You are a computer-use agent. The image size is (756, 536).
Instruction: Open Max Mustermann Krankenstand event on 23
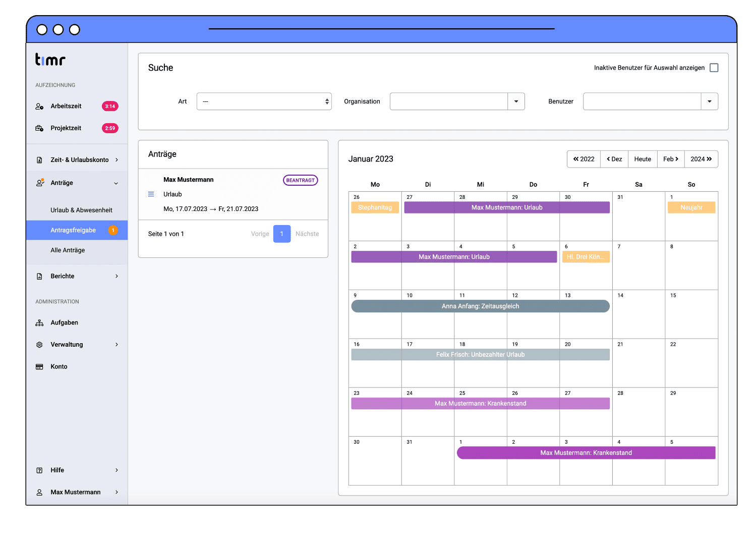(480, 404)
